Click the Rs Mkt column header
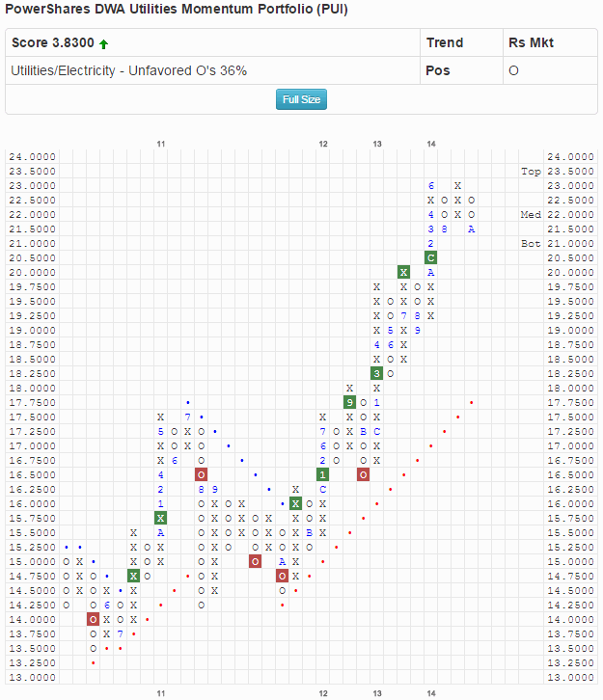 pyautogui.click(x=531, y=43)
